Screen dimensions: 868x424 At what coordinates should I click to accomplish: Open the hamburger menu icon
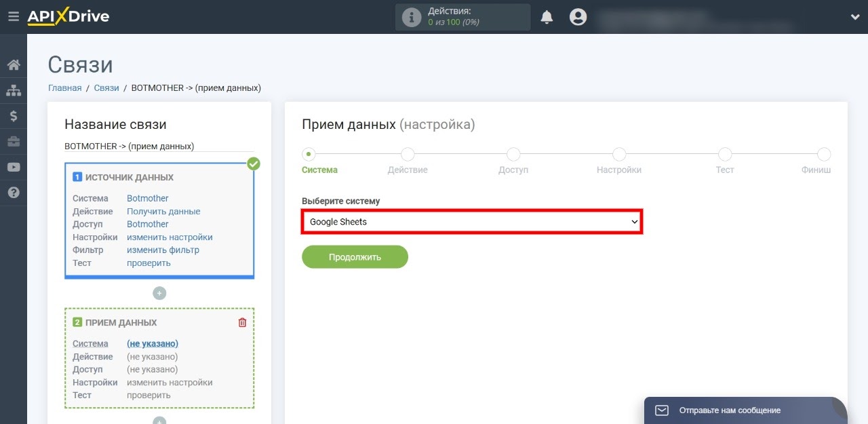pos(14,17)
